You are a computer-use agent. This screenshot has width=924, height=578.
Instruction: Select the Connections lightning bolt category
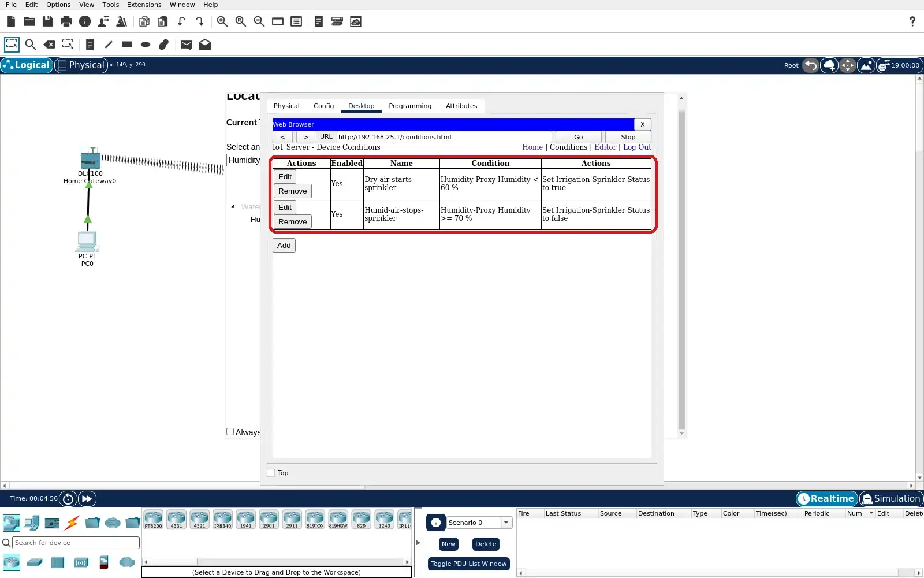(72, 523)
